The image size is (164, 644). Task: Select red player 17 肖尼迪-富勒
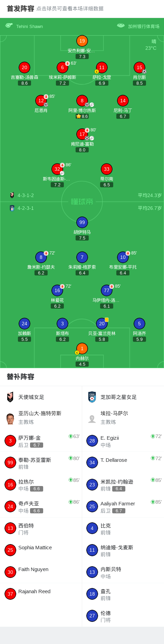click(82, 134)
